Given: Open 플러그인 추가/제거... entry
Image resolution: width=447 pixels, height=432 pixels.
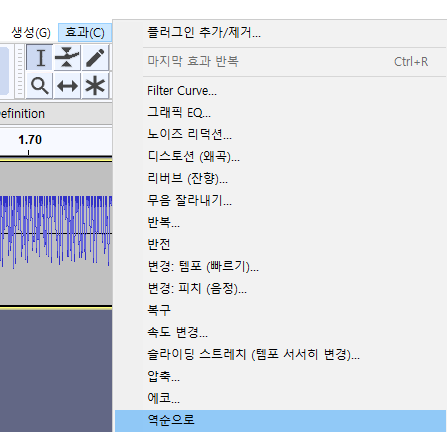Looking at the screenshot, I should [280, 33].
